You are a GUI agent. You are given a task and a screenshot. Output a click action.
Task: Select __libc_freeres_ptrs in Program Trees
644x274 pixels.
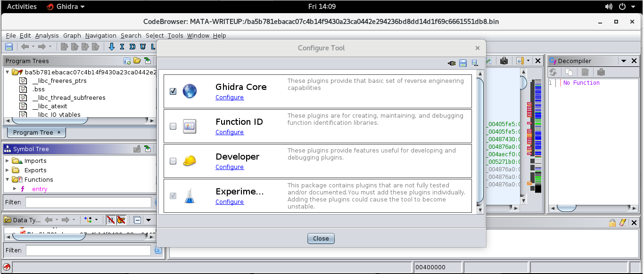(x=59, y=81)
